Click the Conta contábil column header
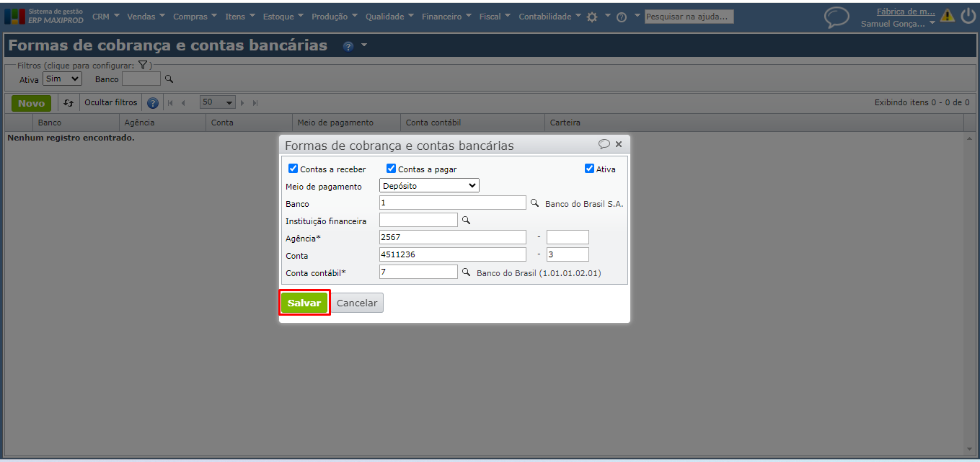 473,123
